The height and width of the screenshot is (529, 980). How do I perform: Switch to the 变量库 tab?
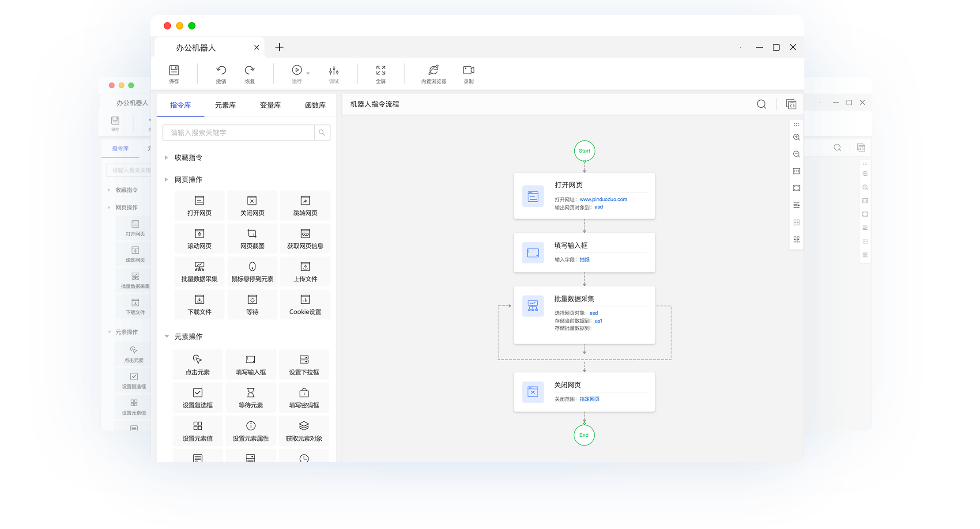270,105
